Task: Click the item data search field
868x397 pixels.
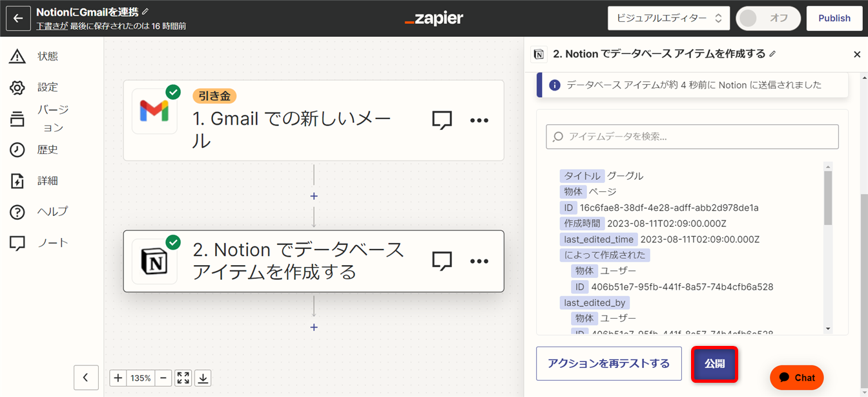Action: pos(692,137)
